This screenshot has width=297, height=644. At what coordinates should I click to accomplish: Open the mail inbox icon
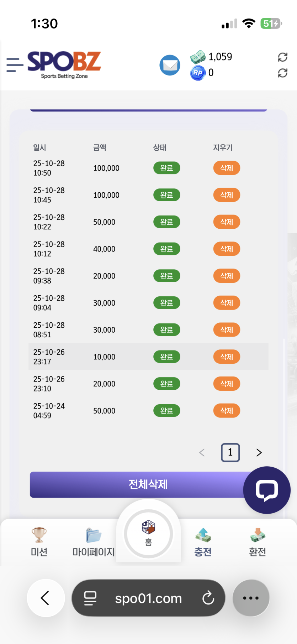[x=170, y=65]
